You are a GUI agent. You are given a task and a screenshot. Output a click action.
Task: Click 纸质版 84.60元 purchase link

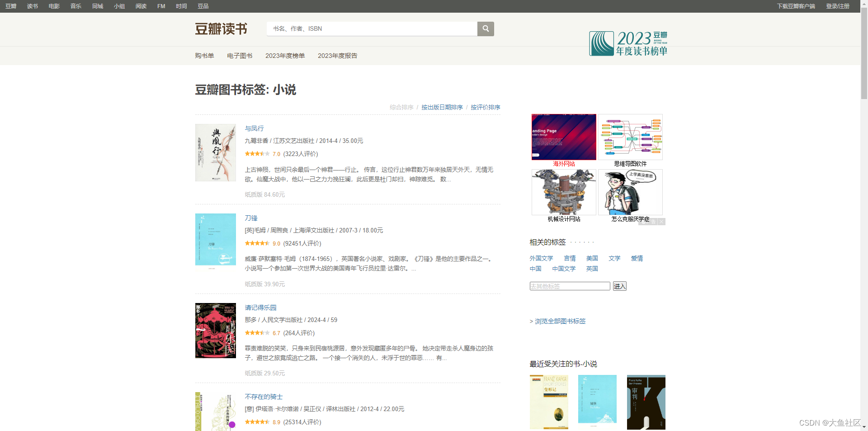pyautogui.click(x=265, y=194)
